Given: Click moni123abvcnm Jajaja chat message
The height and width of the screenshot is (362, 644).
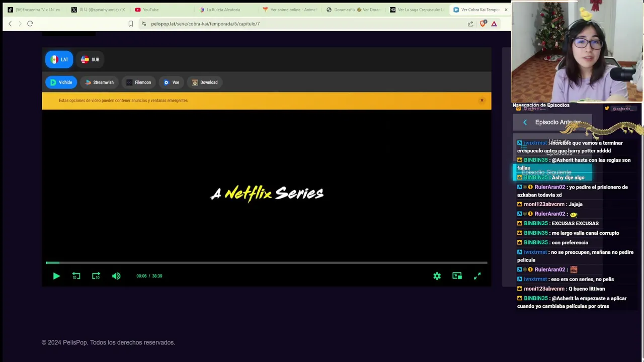Looking at the screenshot, I should click(x=550, y=204).
